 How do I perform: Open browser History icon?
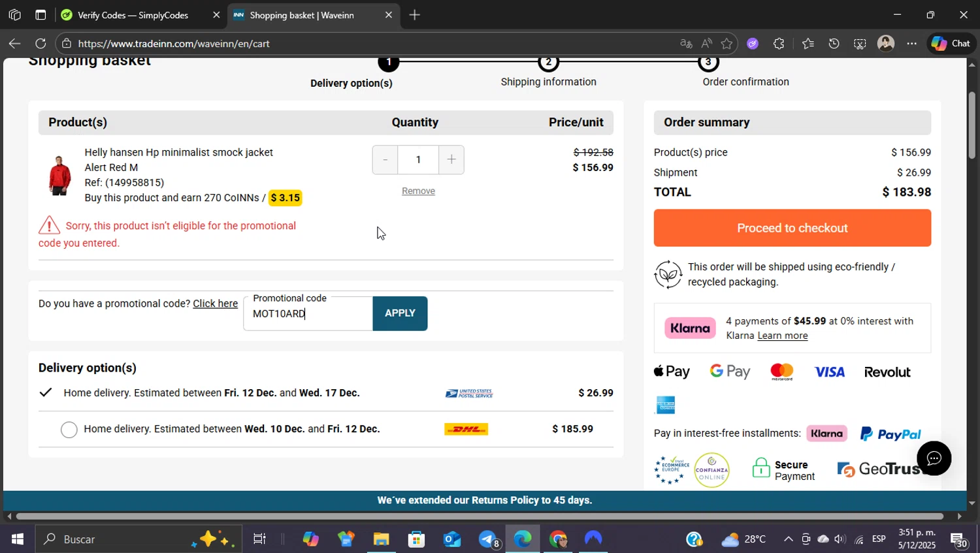click(x=834, y=44)
